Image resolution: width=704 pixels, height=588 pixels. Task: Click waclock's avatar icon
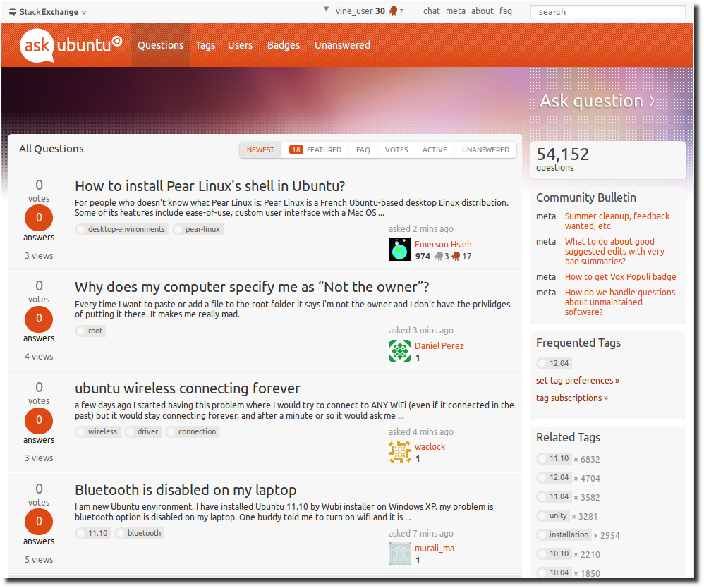(399, 452)
